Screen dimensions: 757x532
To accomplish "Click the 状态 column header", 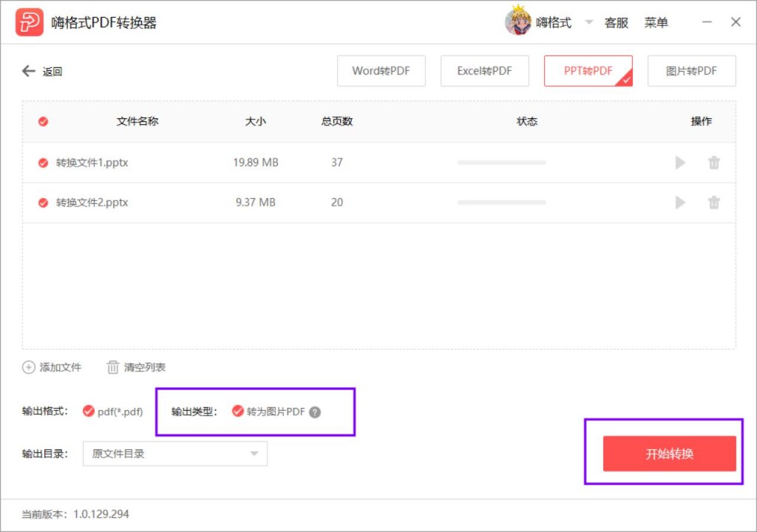I will (526, 121).
